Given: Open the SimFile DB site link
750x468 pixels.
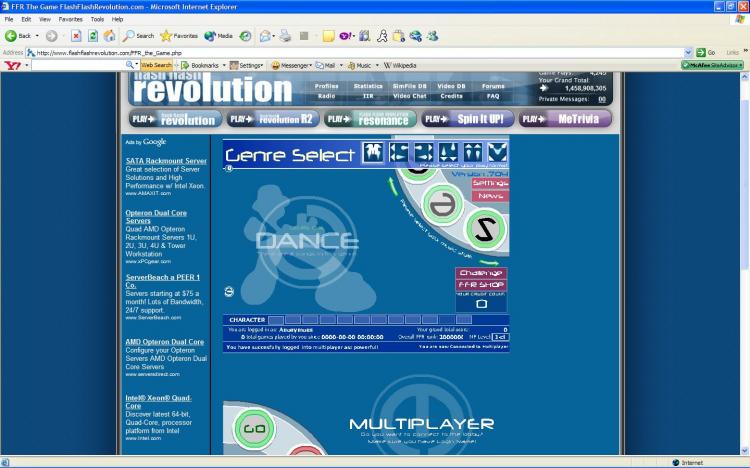Looking at the screenshot, I should point(409,86).
